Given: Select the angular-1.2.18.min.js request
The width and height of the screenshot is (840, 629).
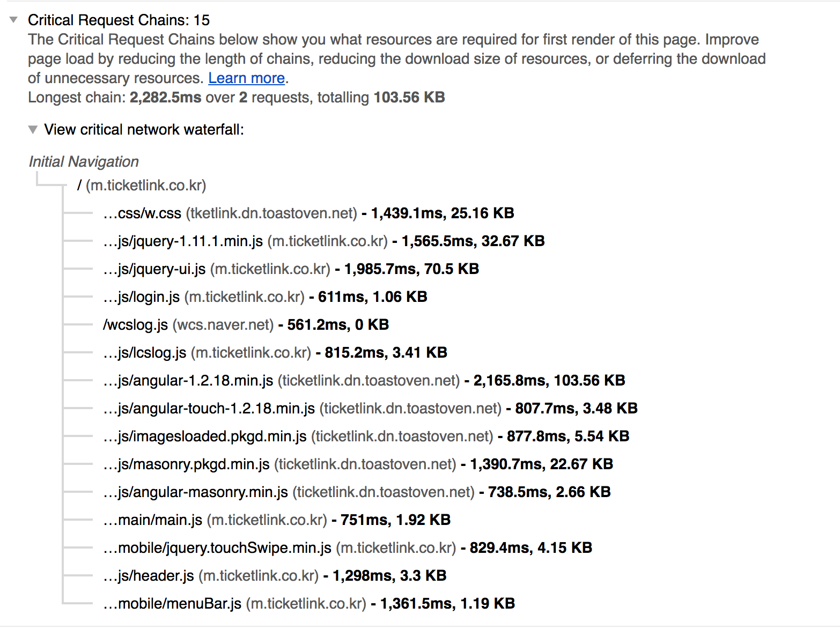Looking at the screenshot, I should point(188,381).
